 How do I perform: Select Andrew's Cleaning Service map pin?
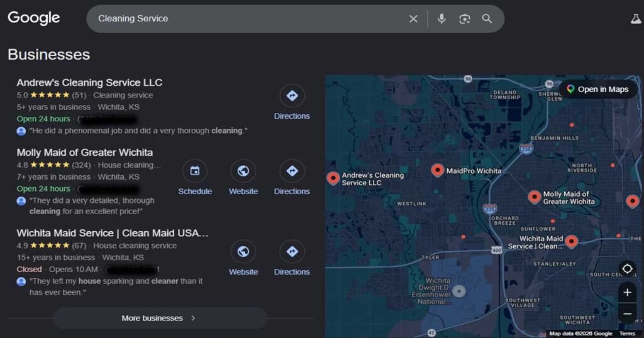tap(333, 178)
